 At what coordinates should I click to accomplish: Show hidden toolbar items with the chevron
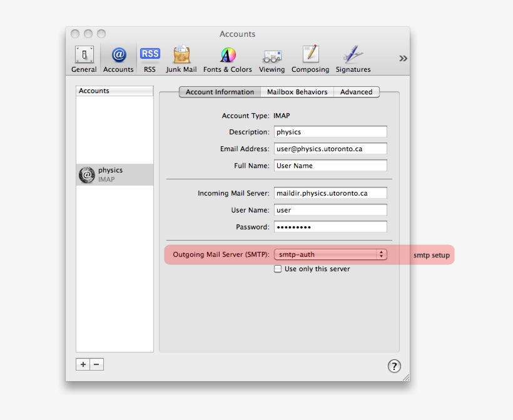pos(402,57)
